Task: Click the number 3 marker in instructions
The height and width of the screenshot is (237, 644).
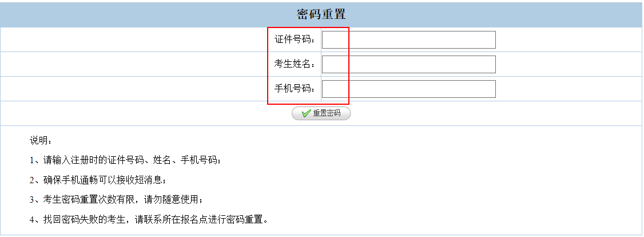Action: pyautogui.click(x=32, y=200)
